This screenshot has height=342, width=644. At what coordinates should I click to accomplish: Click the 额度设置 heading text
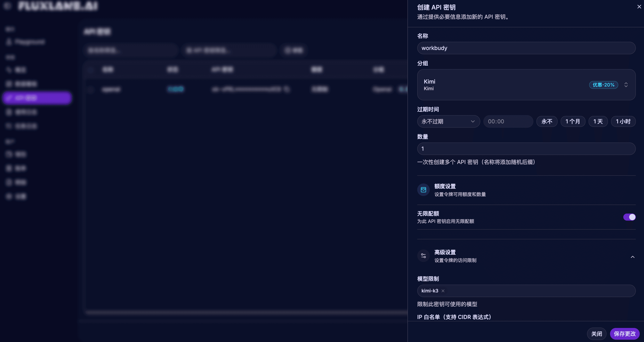point(445,186)
